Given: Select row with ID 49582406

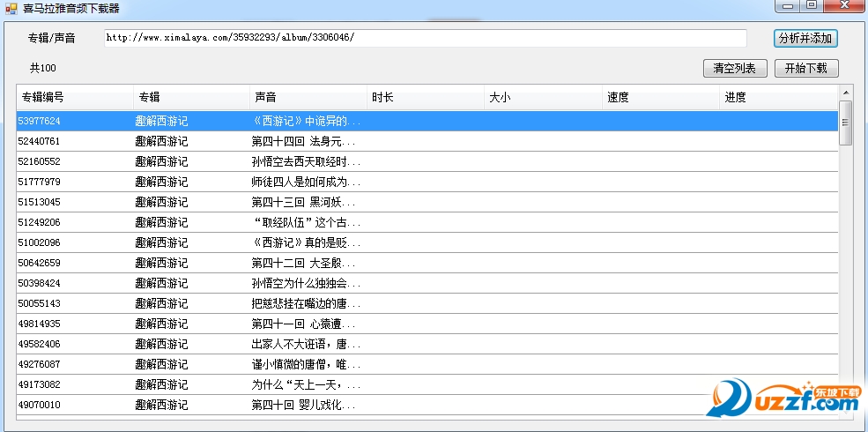Looking at the screenshot, I should [x=427, y=344].
